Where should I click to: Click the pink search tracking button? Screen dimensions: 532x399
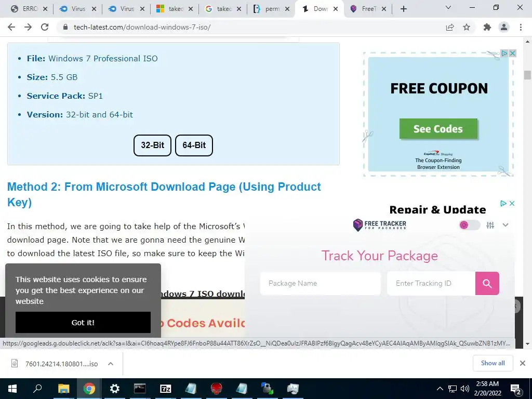pyautogui.click(x=487, y=283)
